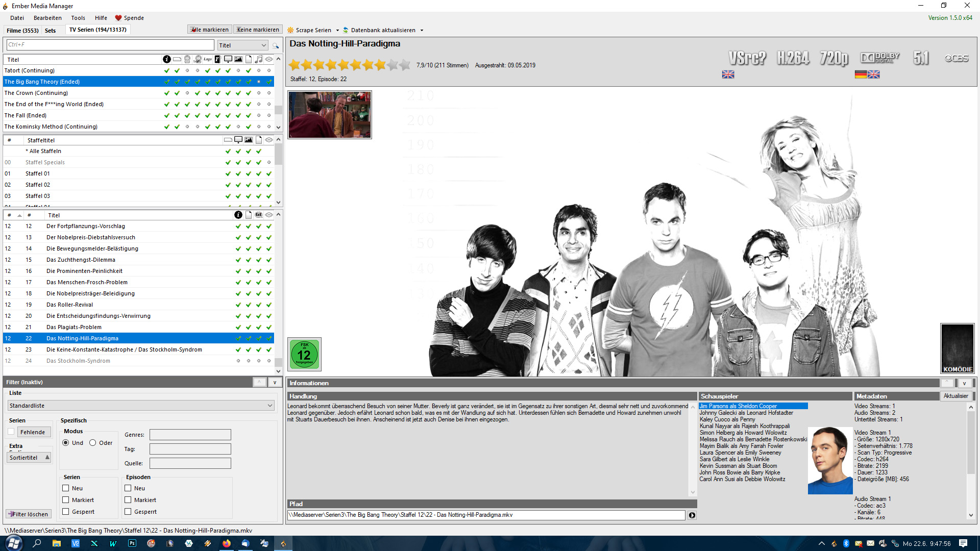This screenshot has height=551, width=980.
Task: Click the banner column icon in seasons header
Action: click(x=228, y=140)
